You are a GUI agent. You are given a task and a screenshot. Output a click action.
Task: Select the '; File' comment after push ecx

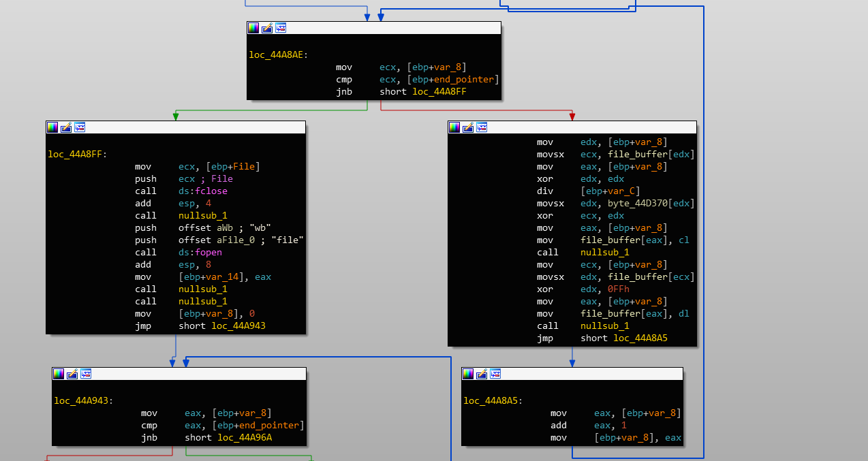(218, 179)
